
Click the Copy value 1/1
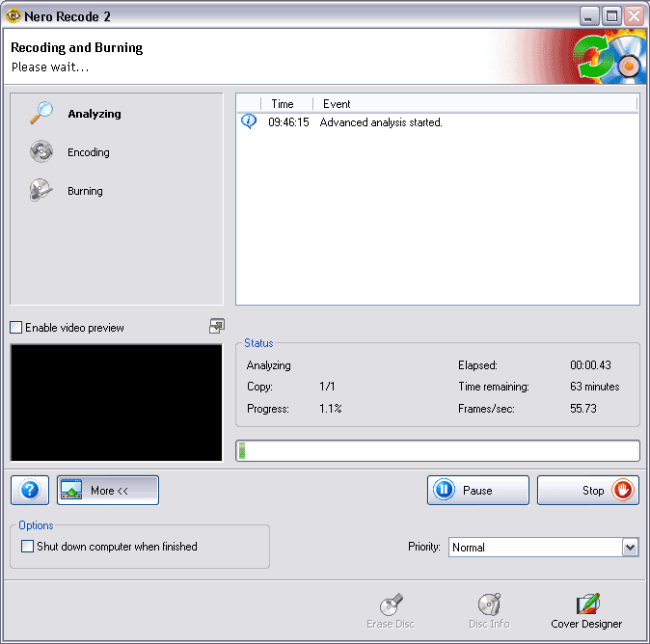327,387
